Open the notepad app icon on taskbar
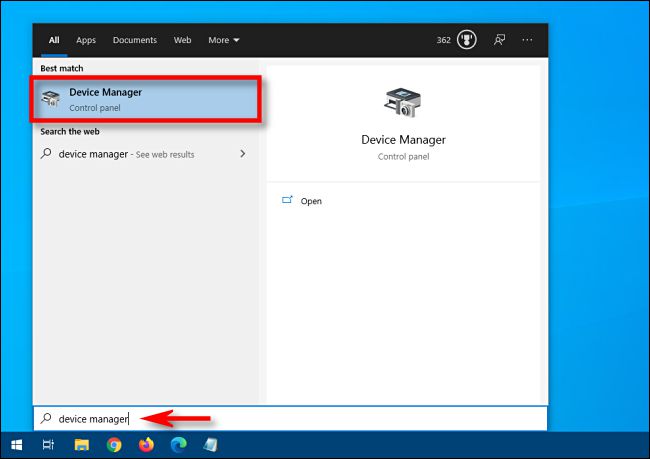Viewport: 650px width, 459px height. point(211,444)
